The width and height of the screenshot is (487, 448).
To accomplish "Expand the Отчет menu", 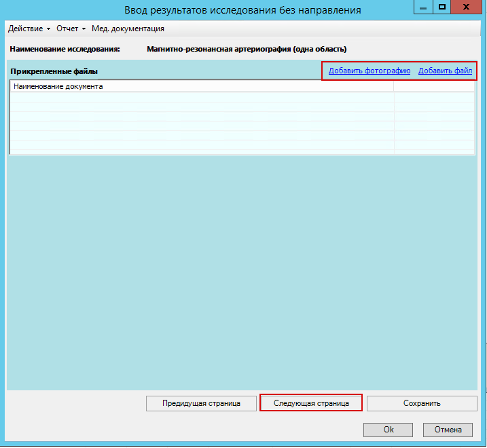I will pyautogui.click(x=71, y=29).
